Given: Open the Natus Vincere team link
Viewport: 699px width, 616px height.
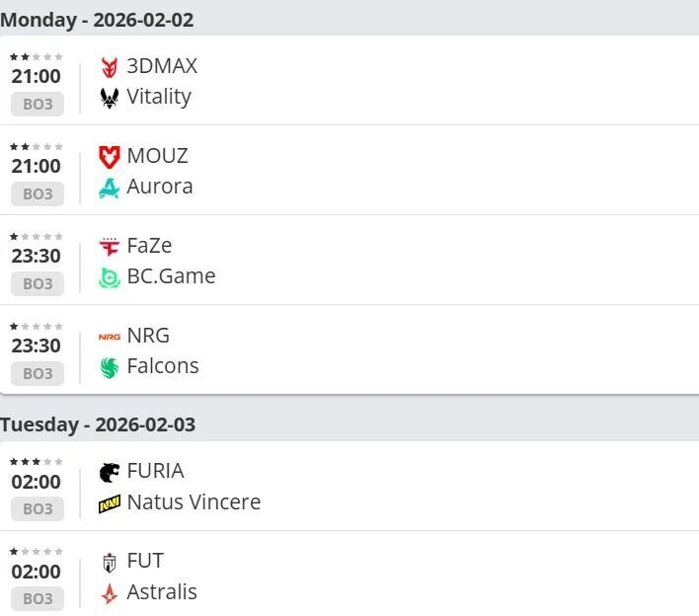Looking at the screenshot, I should [x=194, y=501].
